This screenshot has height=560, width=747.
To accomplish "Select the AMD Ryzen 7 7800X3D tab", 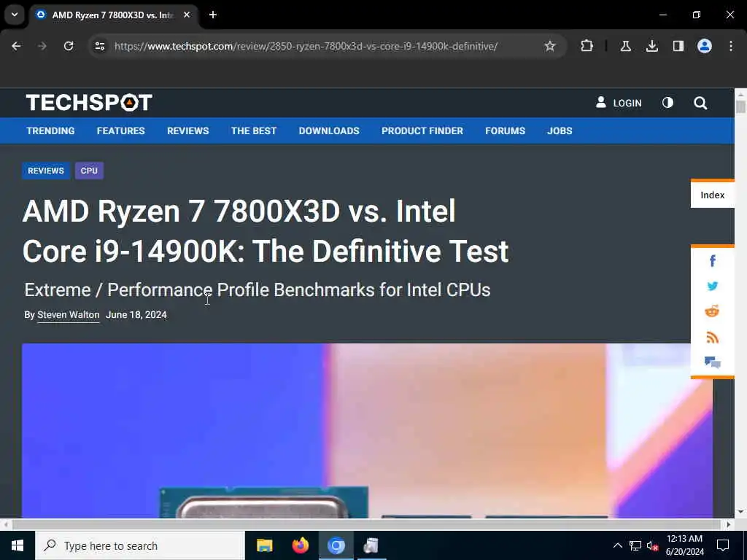I will (x=113, y=15).
